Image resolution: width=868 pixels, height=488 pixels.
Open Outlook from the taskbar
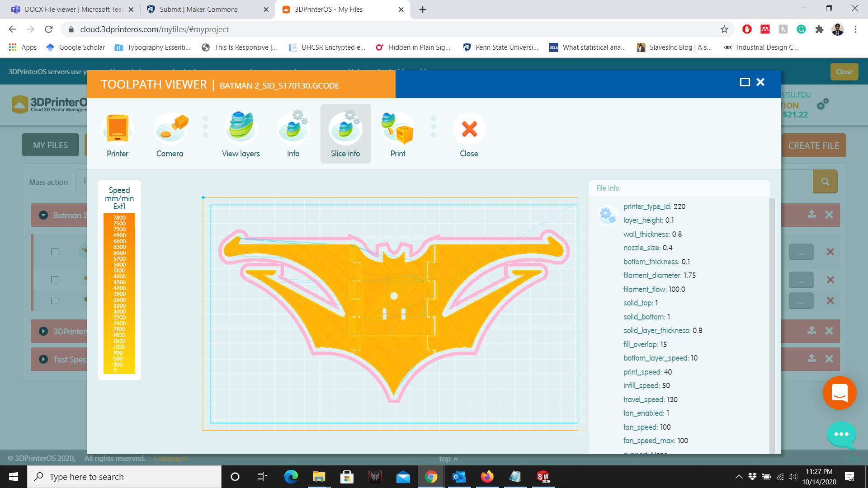click(459, 477)
